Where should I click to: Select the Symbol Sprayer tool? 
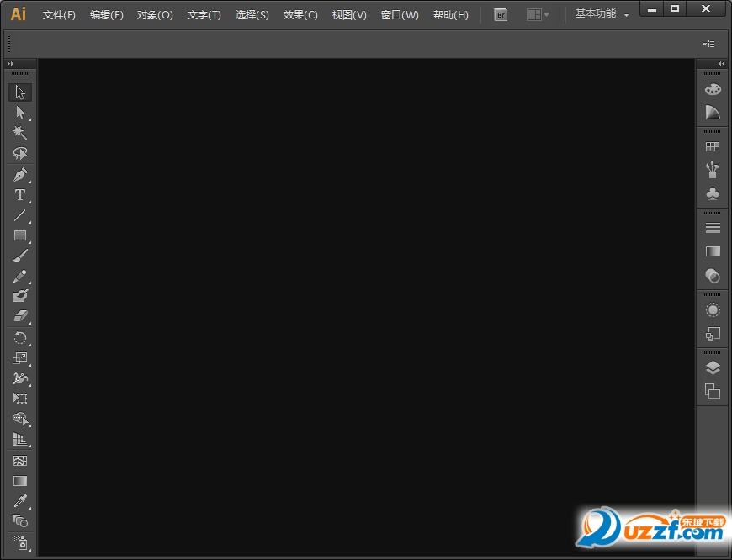click(20, 542)
